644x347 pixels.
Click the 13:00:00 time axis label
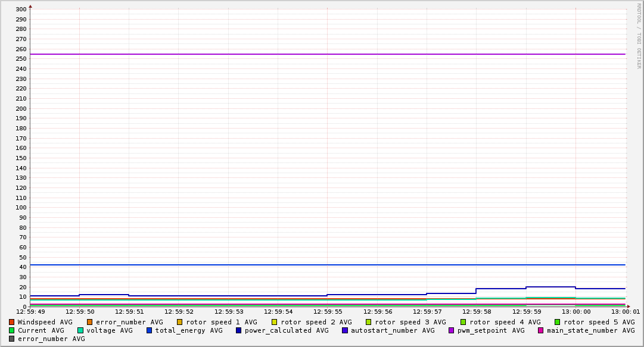click(575, 311)
